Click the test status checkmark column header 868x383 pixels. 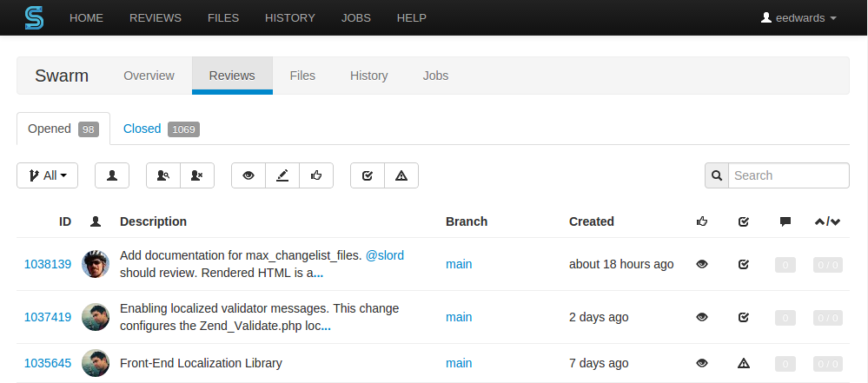(744, 221)
